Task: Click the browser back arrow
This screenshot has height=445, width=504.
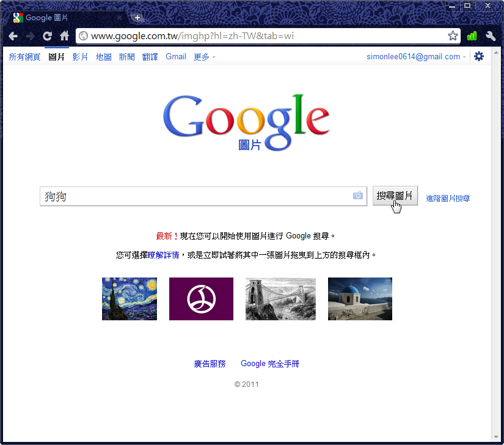Action: click(x=13, y=36)
